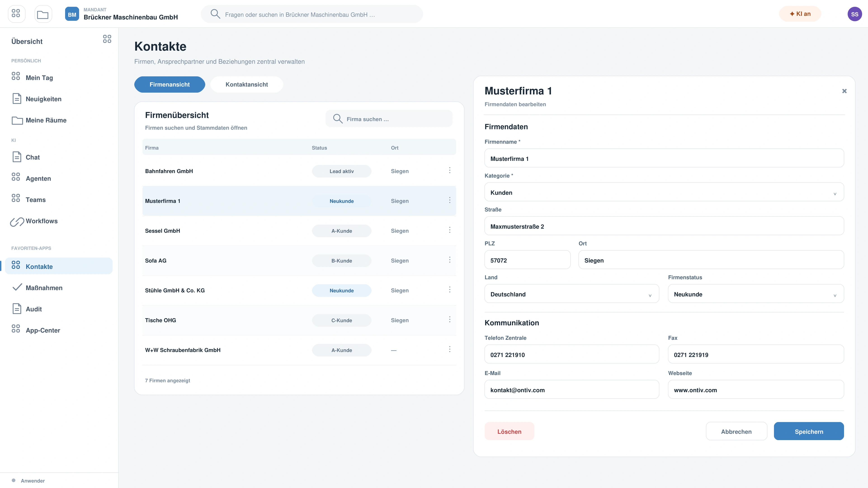Select the Sofa AG row
Screen dimensions: 868x488
(x=299, y=261)
